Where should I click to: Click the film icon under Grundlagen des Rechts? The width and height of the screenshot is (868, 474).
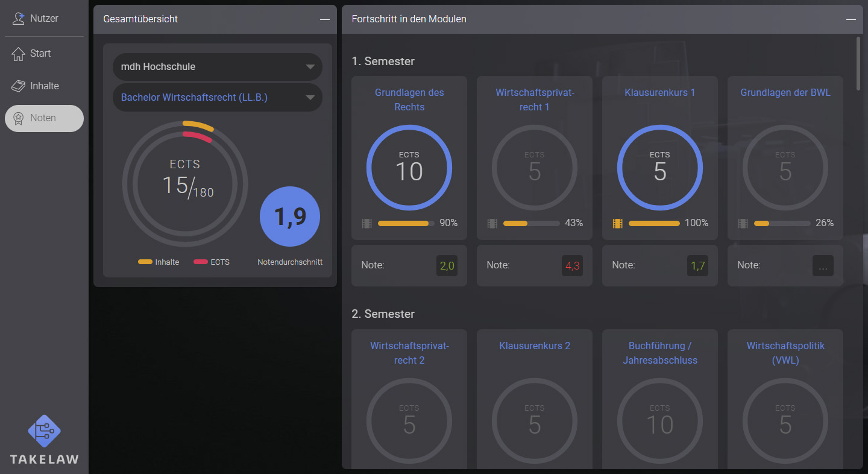pyautogui.click(x=366, y=223)
